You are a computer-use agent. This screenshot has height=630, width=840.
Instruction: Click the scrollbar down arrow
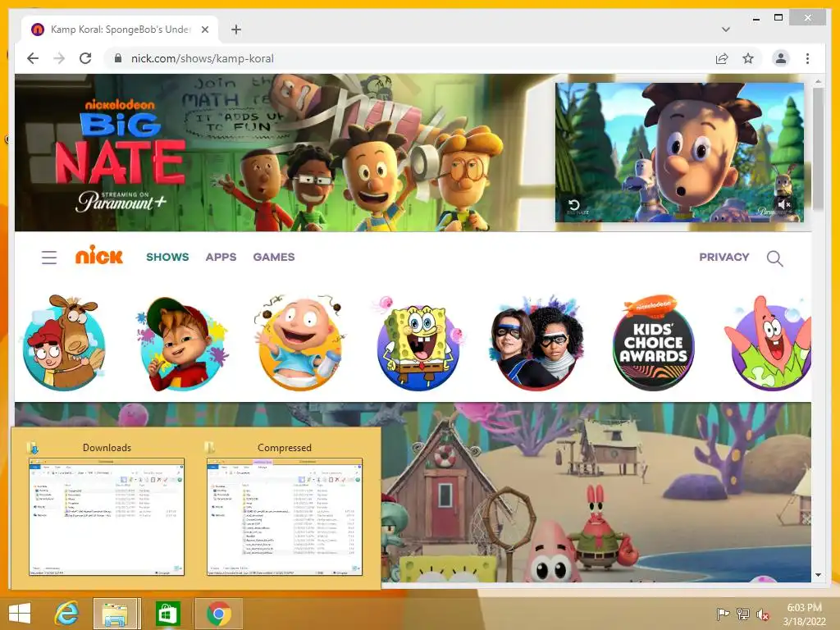tap(818, 575)
